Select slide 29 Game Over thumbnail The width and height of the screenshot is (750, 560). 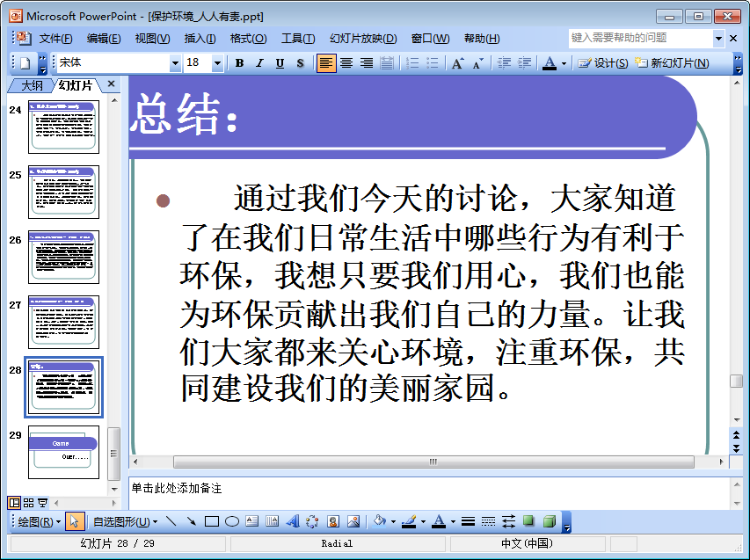coord(63,452)
